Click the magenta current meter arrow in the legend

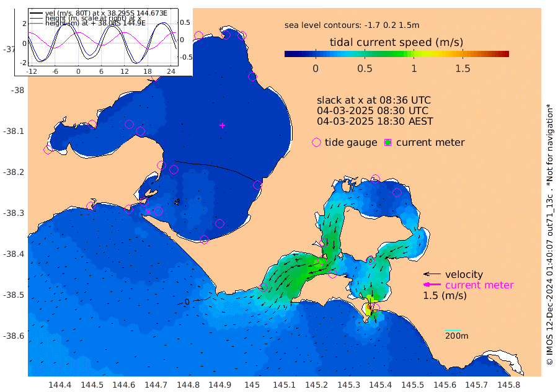click(432, 285)
